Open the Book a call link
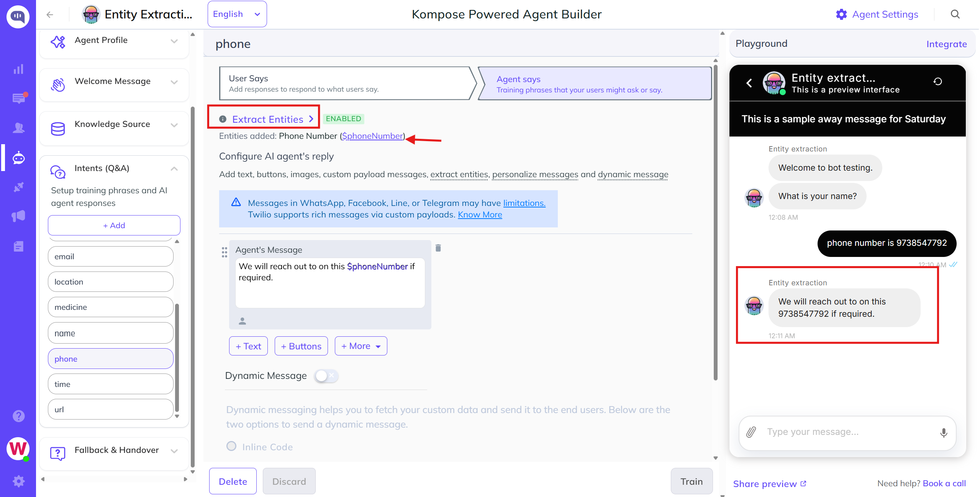The height and width of the screenshot is (497, 980). [x=944, y=484]
